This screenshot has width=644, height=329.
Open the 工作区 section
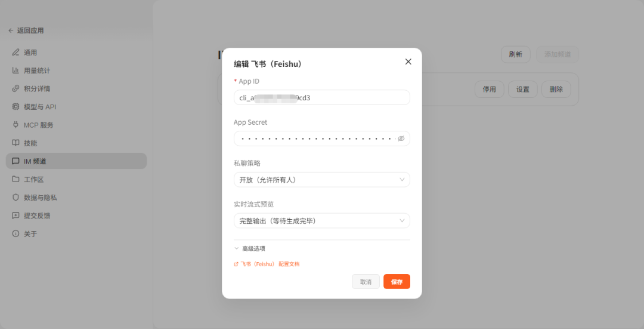tap(76, 179)
